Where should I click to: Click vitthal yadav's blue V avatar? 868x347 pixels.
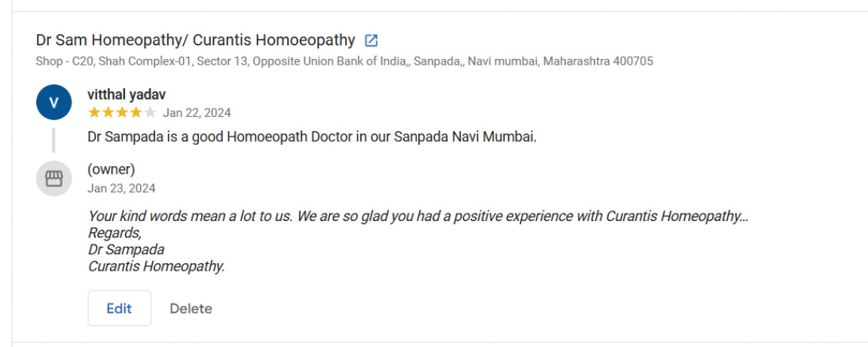[x=53, y=103]
